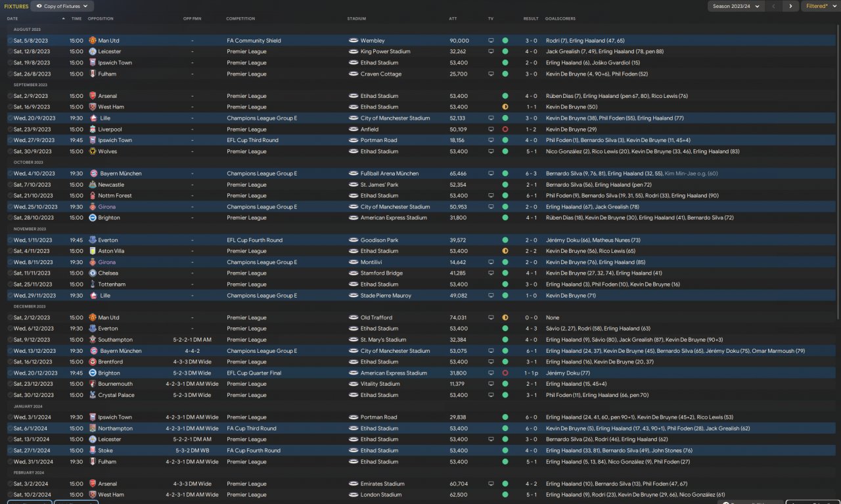Tick the selection circle for Sat, 11/11/2023
This screenshot has height=504, width=841.
click(10, 273)
